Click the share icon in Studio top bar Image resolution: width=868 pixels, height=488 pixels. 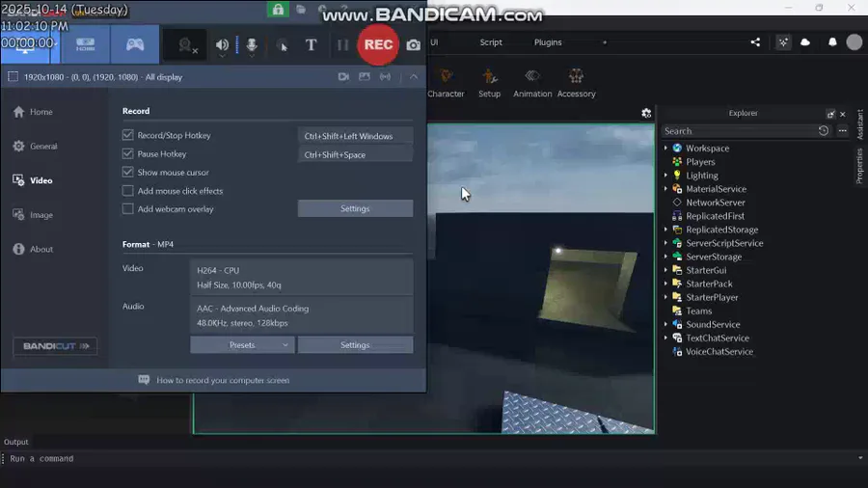pos(755,42)
